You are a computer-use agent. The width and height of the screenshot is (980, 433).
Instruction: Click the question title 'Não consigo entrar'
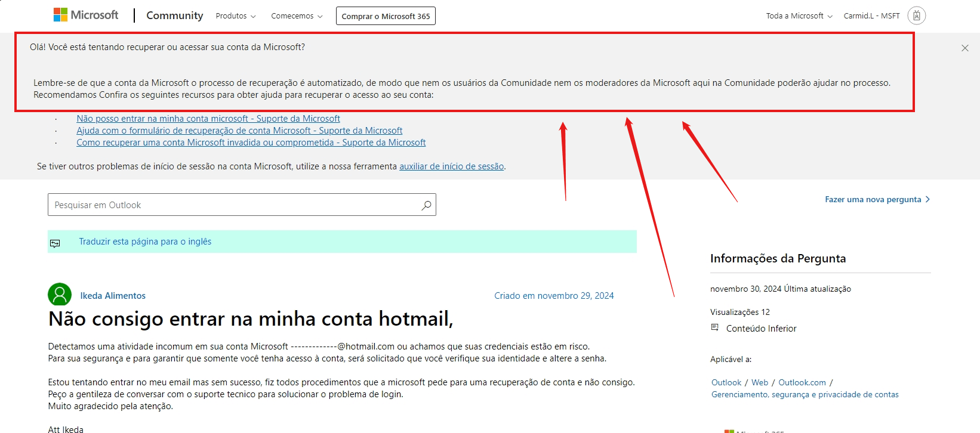(x=251, y=319)
